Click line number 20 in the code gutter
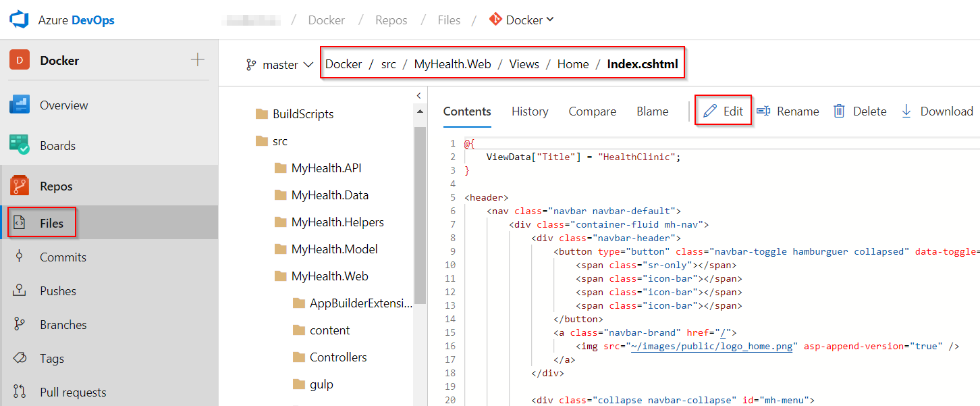980x406 pixels. 450,400
